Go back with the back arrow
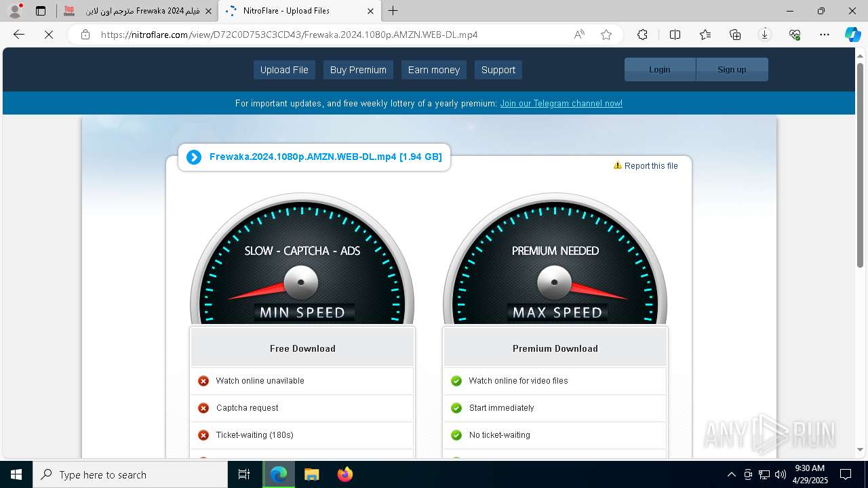The image size is (868, 488). click(19, 35)
